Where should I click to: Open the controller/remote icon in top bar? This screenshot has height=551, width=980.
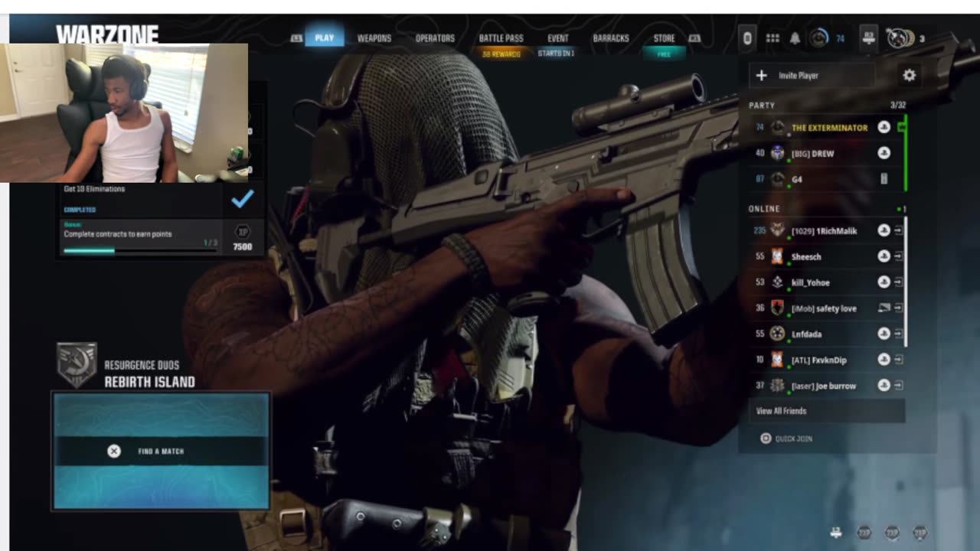pos(748,38)
